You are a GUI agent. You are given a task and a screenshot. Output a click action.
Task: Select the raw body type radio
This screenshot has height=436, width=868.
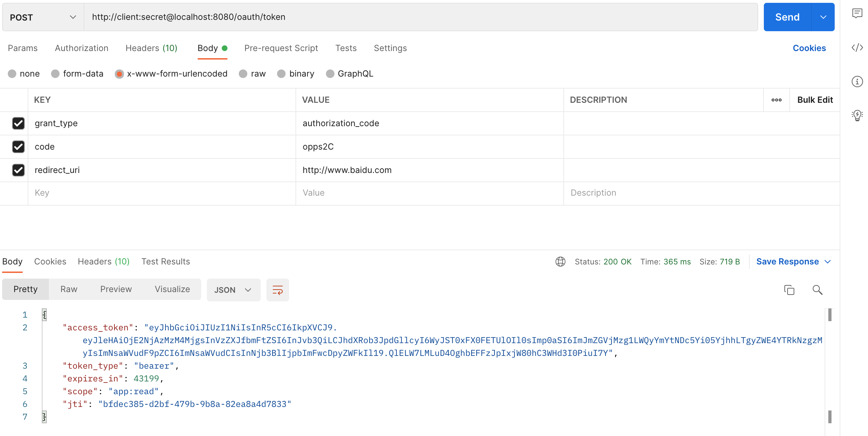(243, 74)
